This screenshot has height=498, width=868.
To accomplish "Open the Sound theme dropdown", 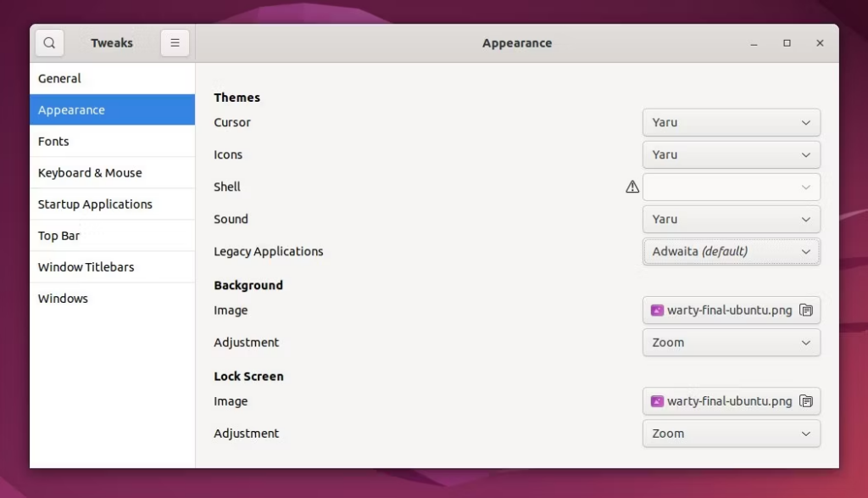I will (x=732, y=220).
